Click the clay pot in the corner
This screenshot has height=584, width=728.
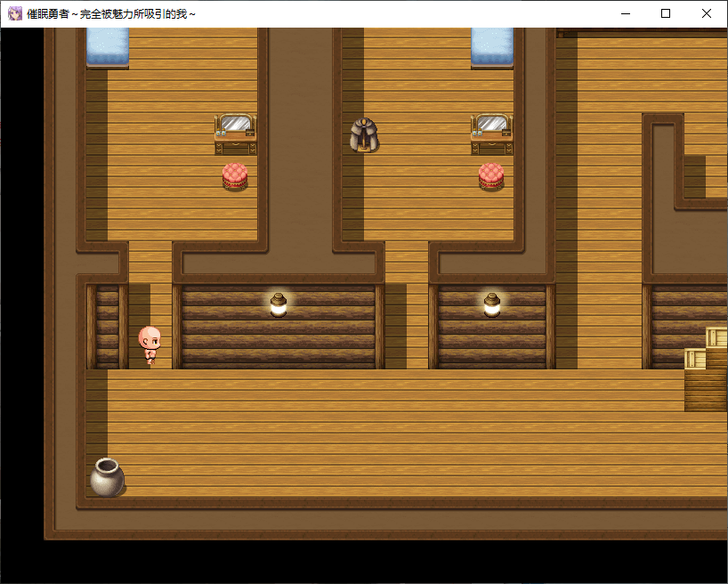coord(107,477)
